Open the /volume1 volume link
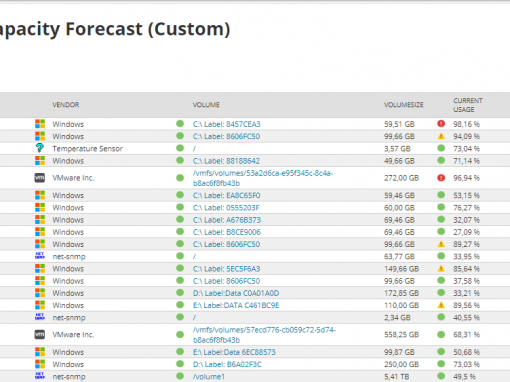The image size is (510, 382). tap(209, 377)
